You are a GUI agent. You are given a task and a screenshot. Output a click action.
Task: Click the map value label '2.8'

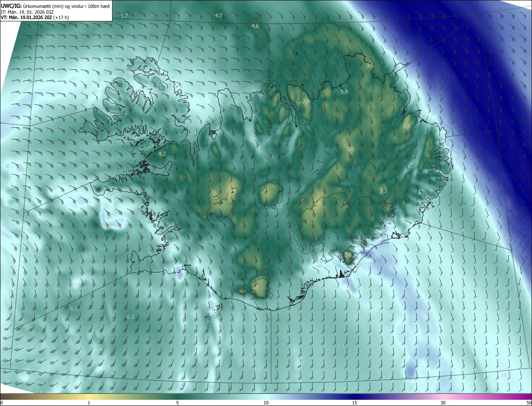(x=406, y=127)
